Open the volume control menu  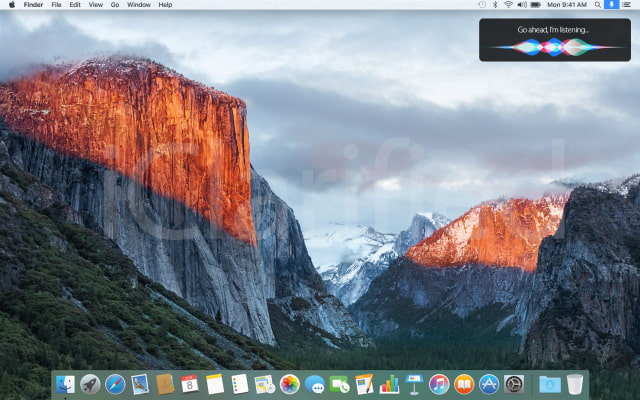pyautogui.click(x=521, y=5)
